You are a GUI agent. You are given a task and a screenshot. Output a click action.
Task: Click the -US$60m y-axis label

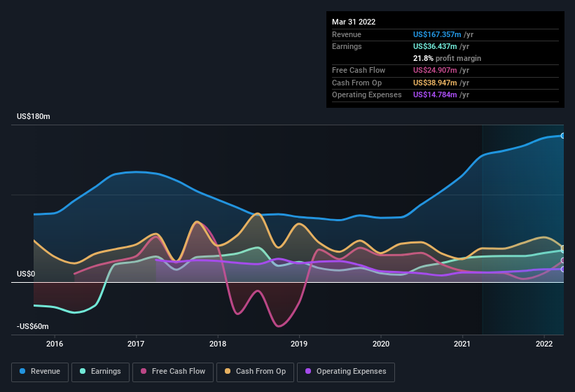33,326
